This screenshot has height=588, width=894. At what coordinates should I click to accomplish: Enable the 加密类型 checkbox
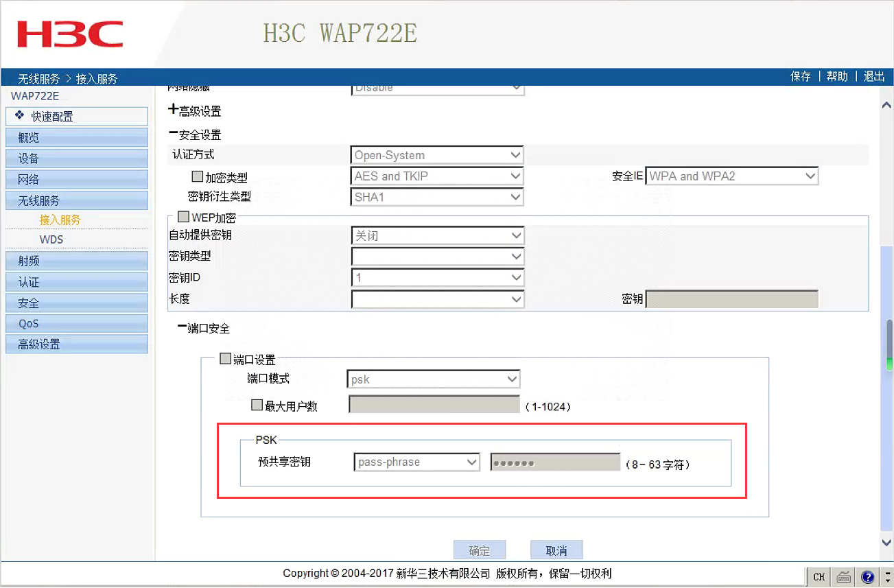tap(198, 177)
